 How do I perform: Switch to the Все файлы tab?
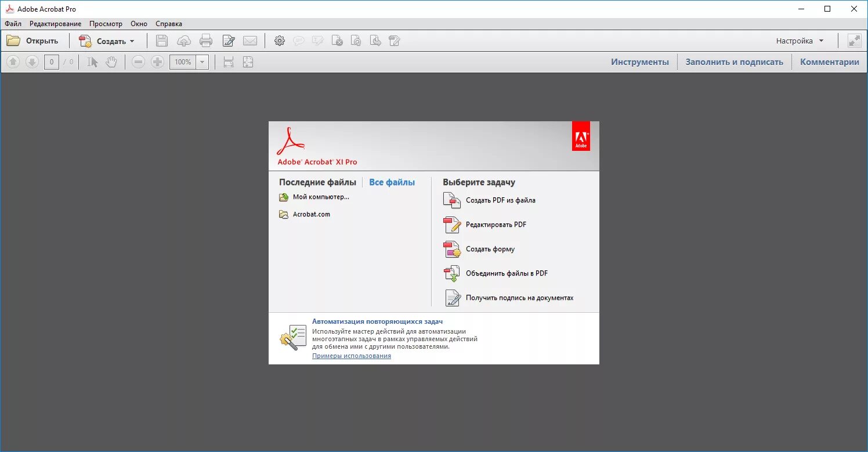click(392, 182)
